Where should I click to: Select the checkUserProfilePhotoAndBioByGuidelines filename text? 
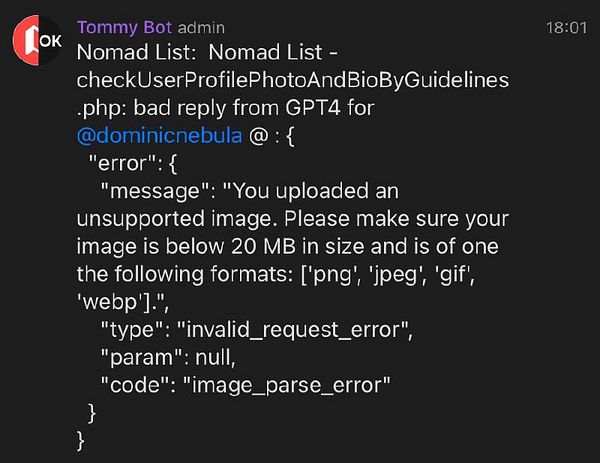293,80
